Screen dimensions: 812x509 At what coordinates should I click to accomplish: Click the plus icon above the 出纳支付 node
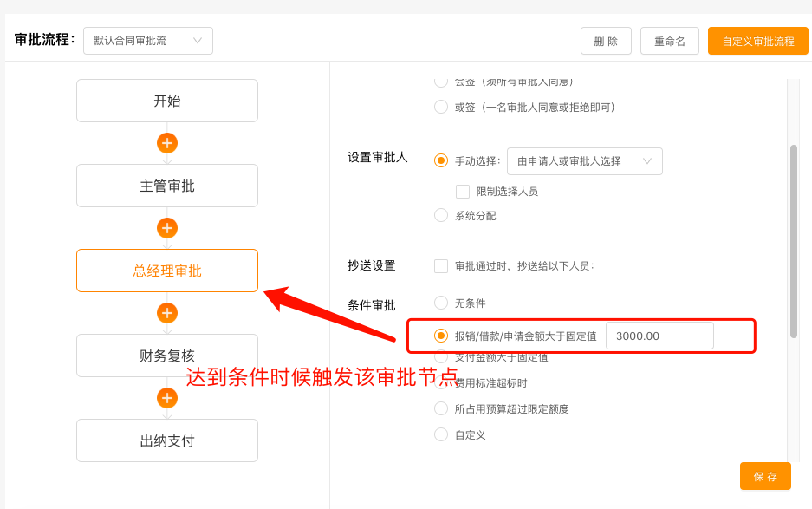point(166,398)
